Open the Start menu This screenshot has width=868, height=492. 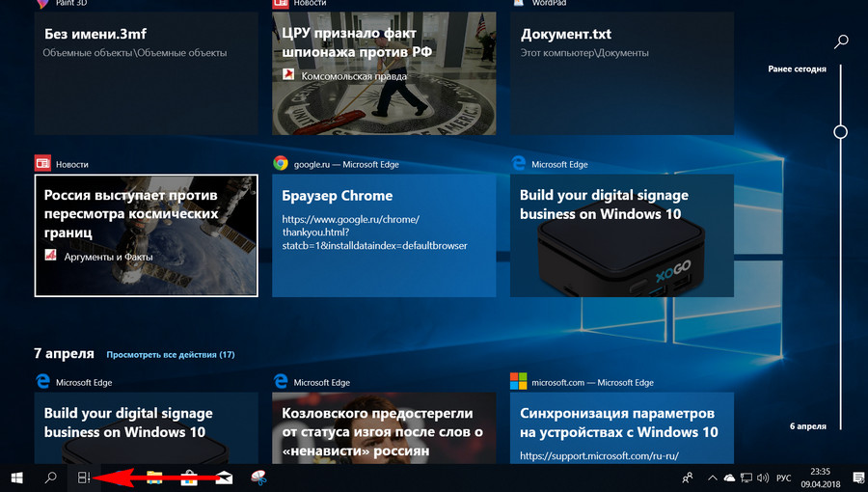tap(16, 478)
